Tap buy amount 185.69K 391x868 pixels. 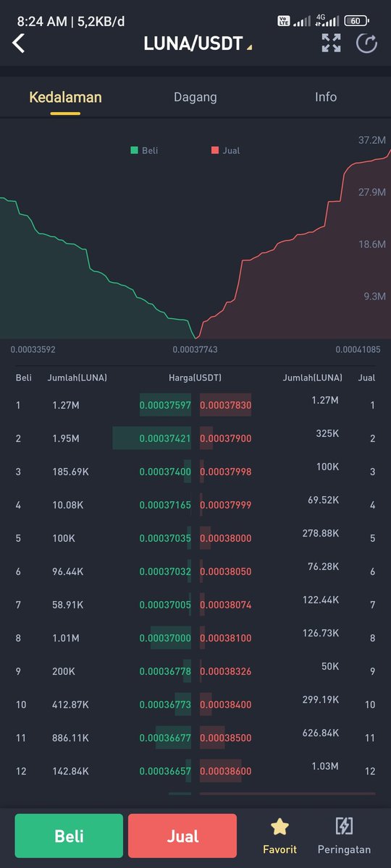(71, 472)
